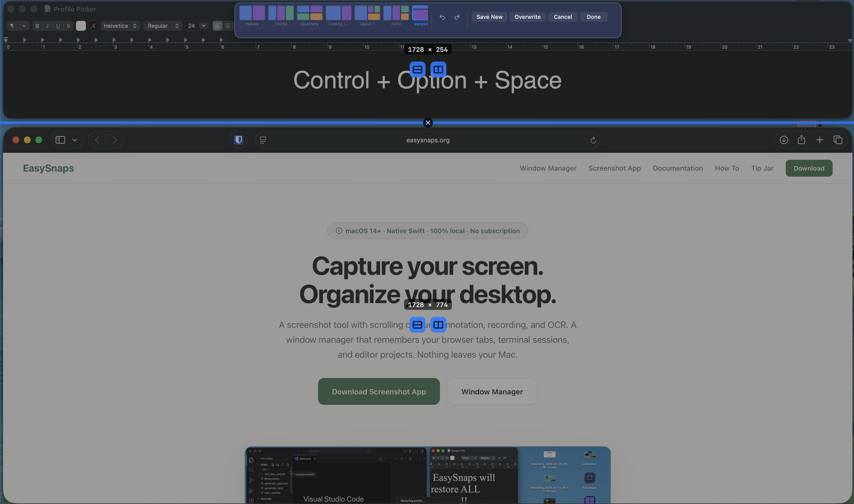Click the "Profile Picker" window title
Viewport: 854px width, 504px height.
click(75, 9)
